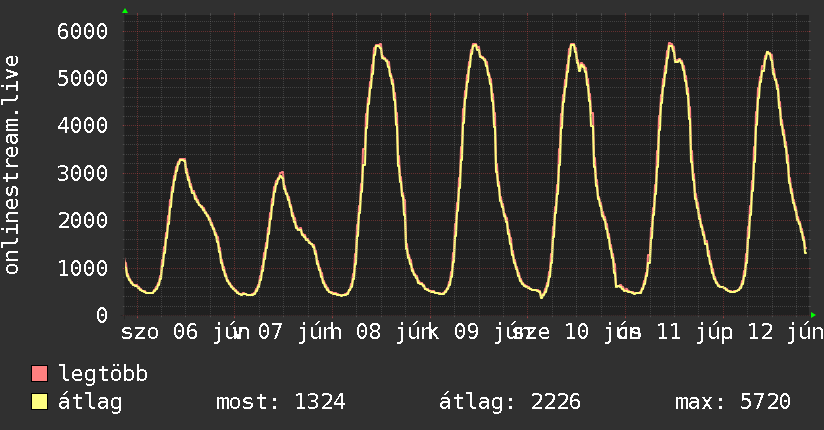Viewport: 824px width, 430px height.
Task: Click the 4000 y-axis label
Action: coord(83,126)
